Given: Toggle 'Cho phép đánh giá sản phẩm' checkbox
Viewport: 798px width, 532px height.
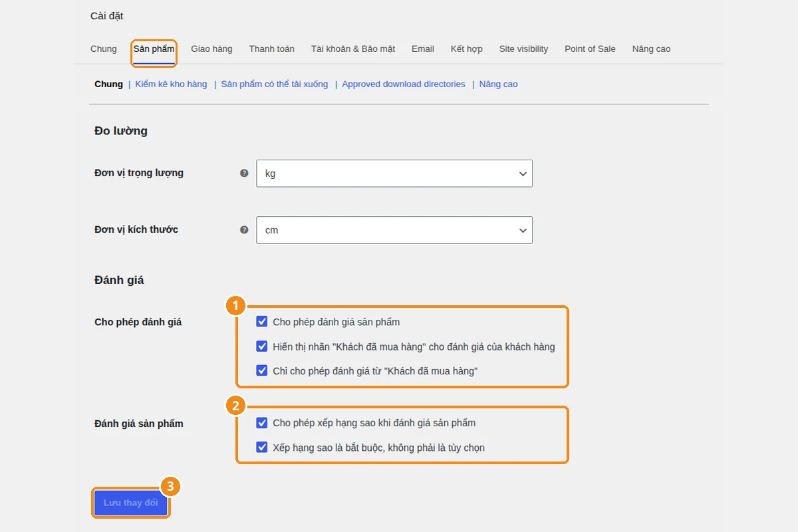Looking at the screenshot, I should click(262, 322).
